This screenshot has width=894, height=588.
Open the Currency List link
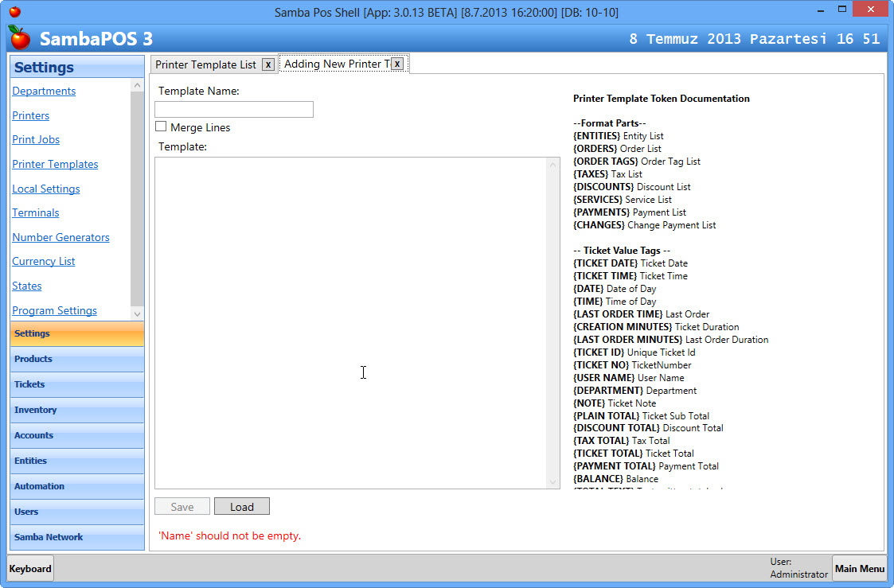(x=44, y=261)
